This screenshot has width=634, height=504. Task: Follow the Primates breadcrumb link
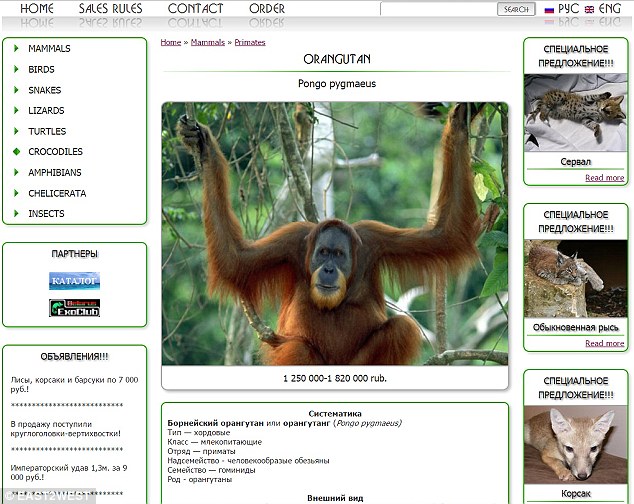(x=250, y=43)
